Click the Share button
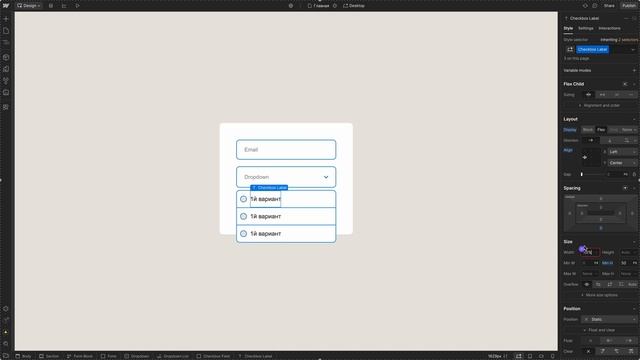This screenshot has width=640, height=360. coord(609,6)
